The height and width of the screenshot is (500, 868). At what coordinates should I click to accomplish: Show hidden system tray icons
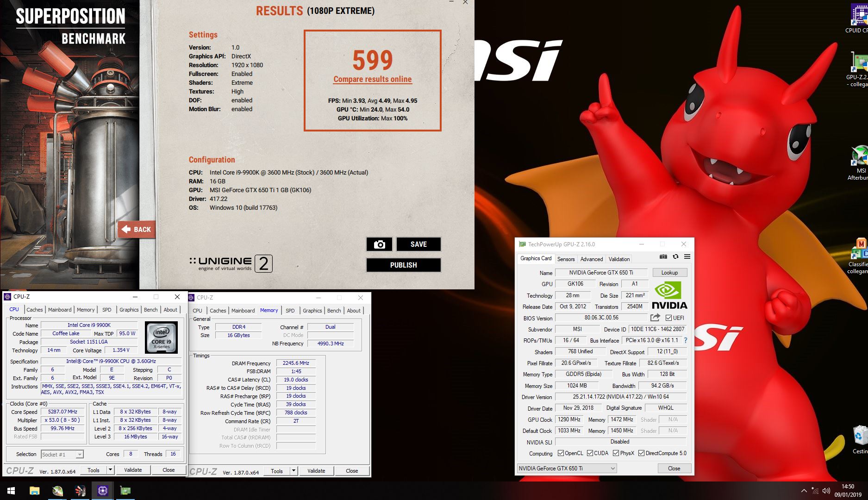(804, 491)
